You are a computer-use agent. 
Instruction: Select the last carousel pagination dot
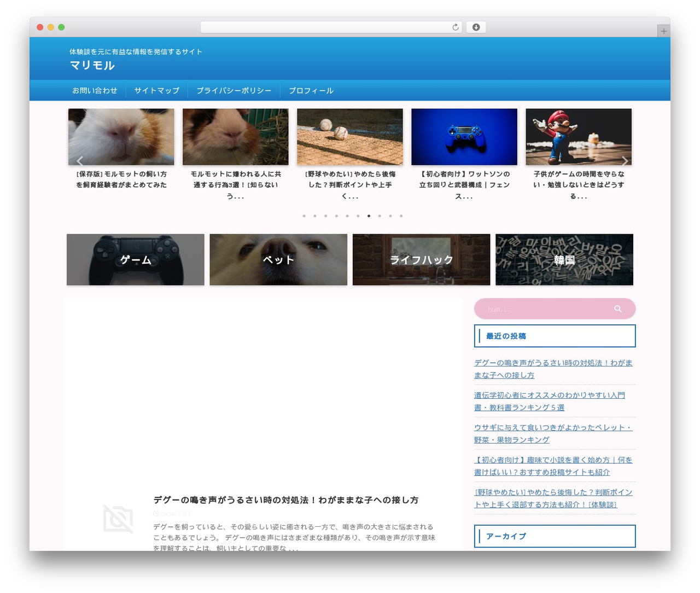tap(401, 216)
